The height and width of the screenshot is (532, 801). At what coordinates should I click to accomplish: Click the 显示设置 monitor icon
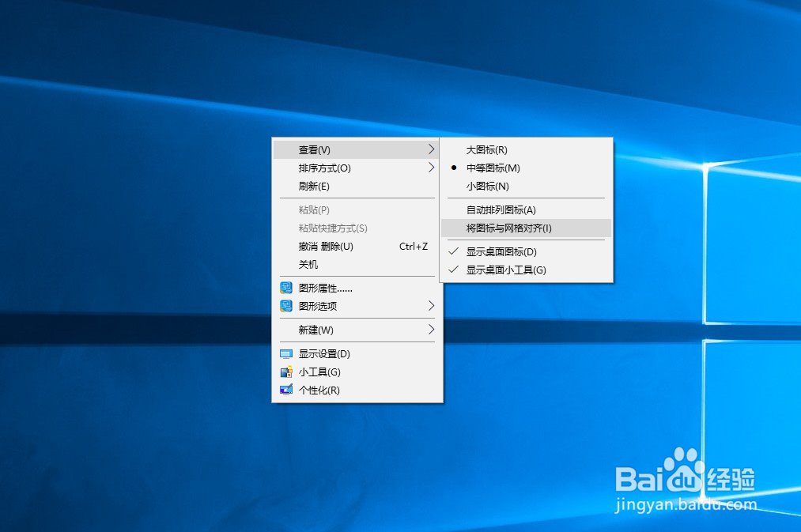click(x=286, y=354)
